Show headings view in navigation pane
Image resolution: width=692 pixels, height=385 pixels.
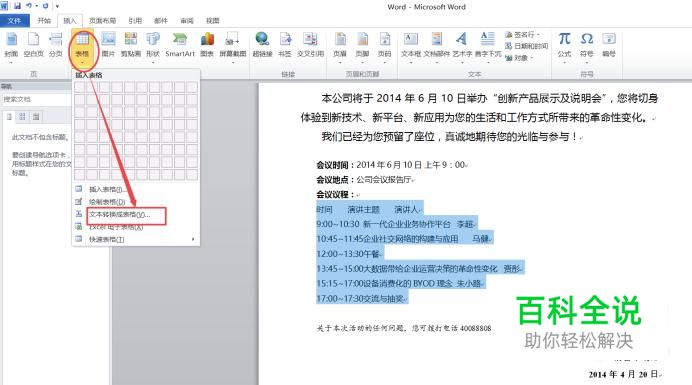9,117
